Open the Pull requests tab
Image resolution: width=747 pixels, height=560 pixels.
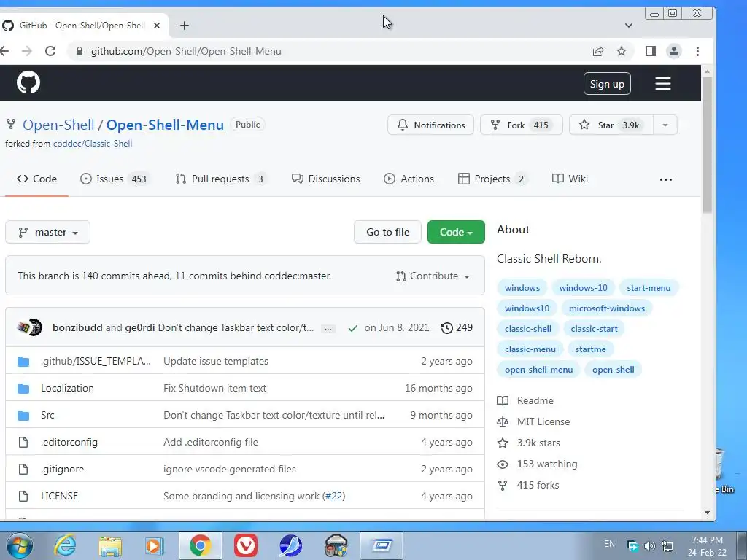[x=221, y=179]
